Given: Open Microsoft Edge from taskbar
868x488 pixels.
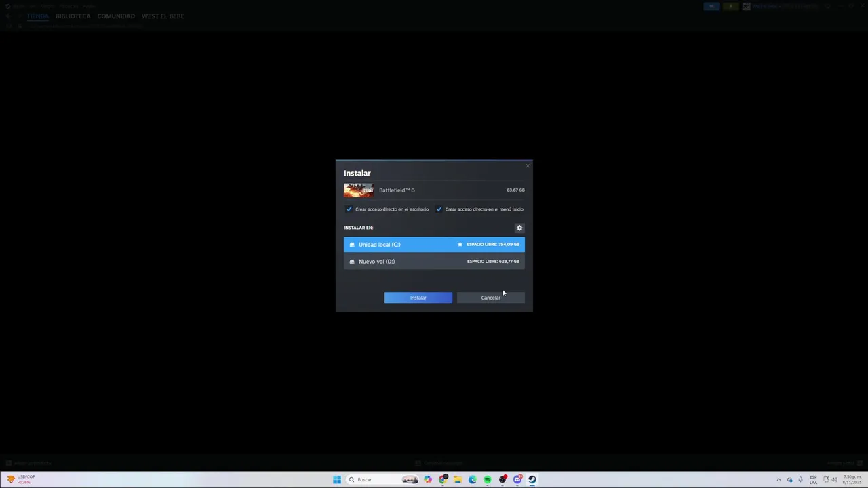Looking at the screenshot, I should point(473,479).
